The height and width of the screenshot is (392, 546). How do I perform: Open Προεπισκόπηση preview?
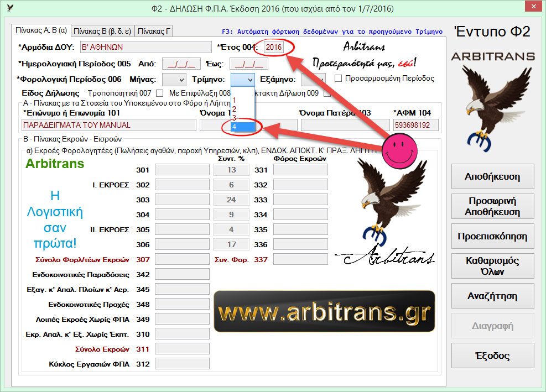(x=493, y=237)
